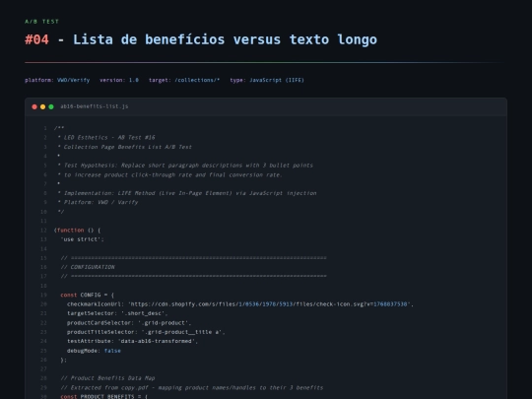Click the comment 'Collection Page Benefits List A/B Test'

tap(124, 147)
